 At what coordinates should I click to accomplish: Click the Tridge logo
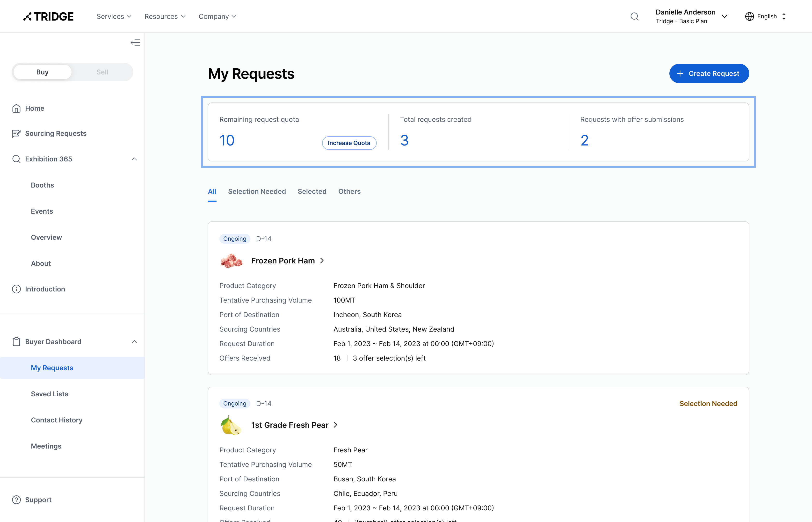49,16
